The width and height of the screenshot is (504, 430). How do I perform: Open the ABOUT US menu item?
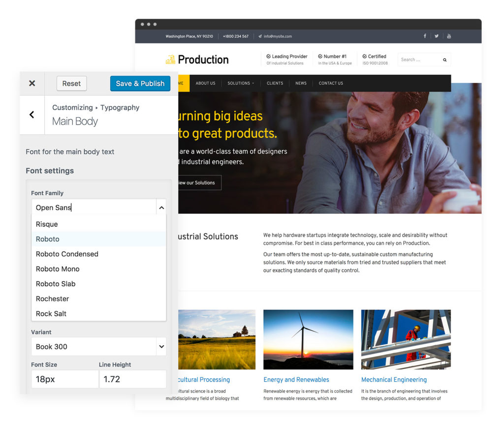(205, 83)
